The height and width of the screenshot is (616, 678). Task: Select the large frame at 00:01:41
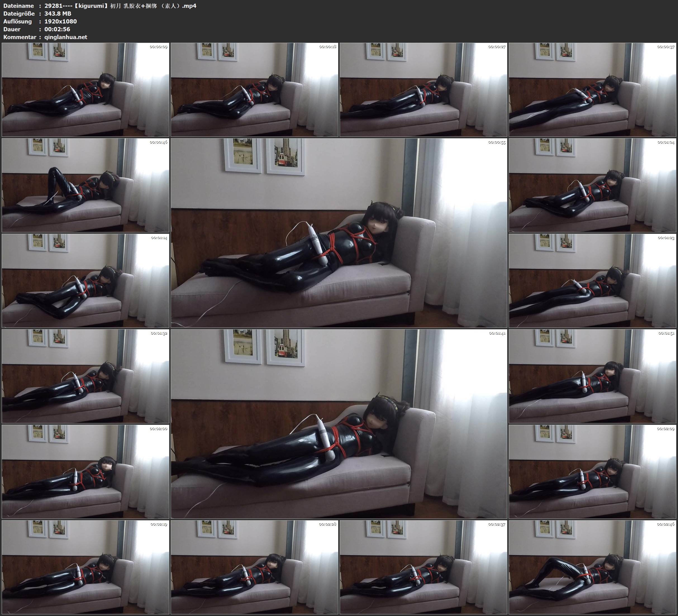[339, 424]
